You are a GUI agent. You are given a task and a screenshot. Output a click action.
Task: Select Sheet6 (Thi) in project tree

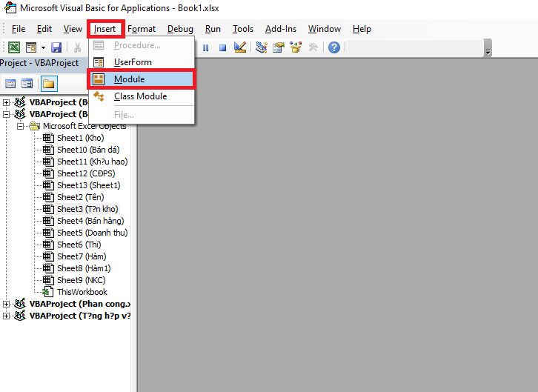[x=79, y=245]
